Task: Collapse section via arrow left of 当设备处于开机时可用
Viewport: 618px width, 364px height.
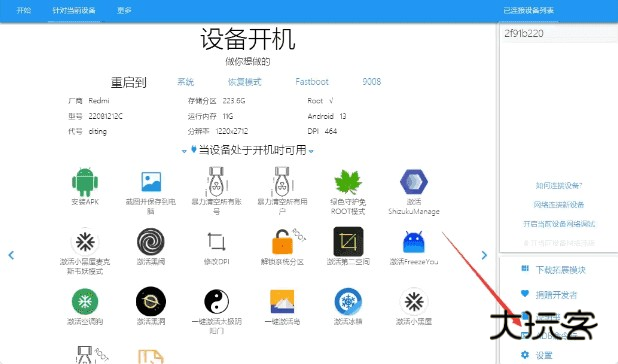Action: pos(184,151)
